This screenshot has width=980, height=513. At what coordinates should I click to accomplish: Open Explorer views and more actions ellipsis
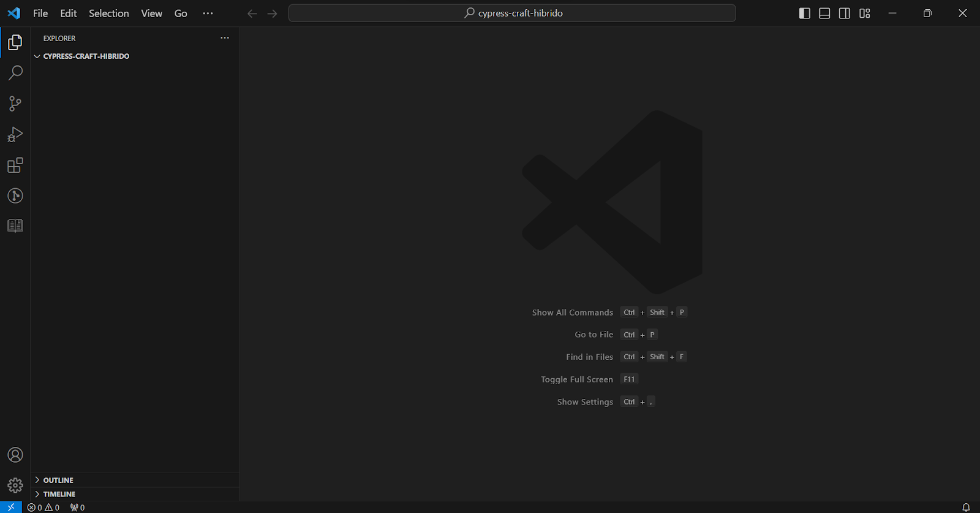tap(225, 38)
